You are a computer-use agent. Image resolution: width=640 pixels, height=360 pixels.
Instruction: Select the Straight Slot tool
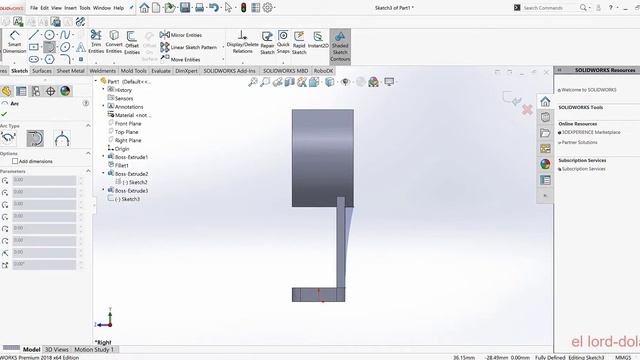34,60
